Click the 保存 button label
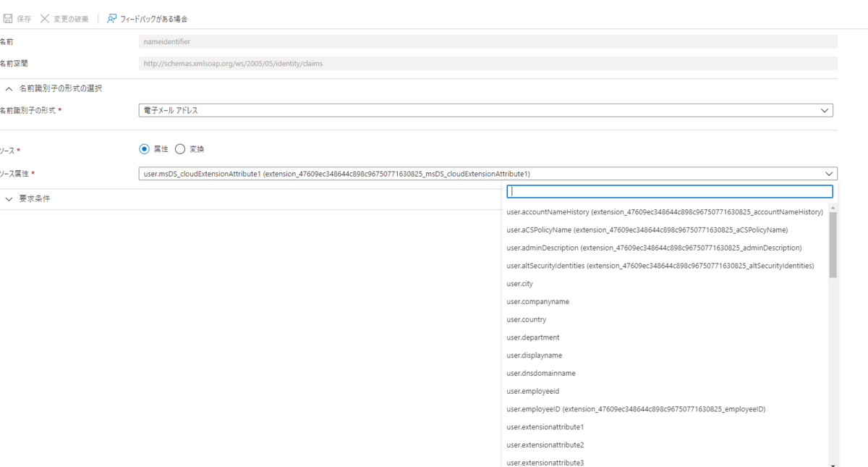 point(24,19)
